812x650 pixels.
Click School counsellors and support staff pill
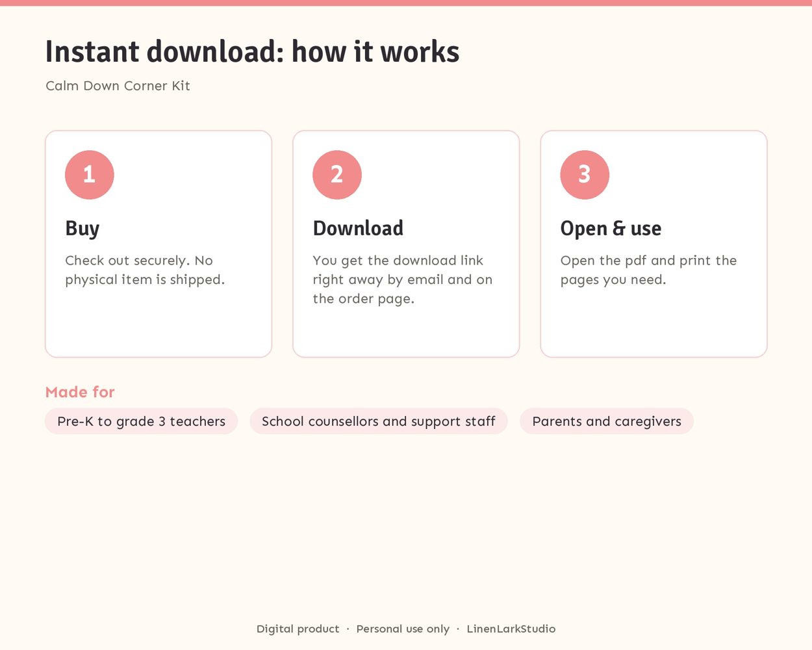[x=379, y=421]
